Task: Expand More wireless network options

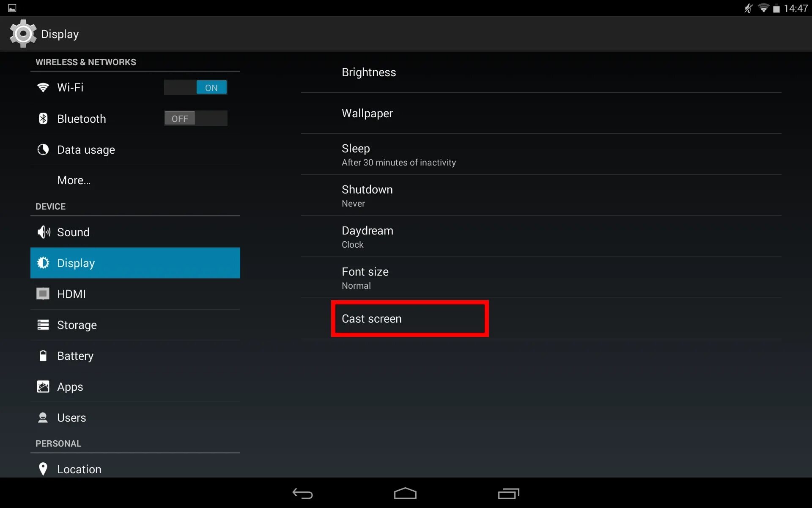Action: click(74, 180)
